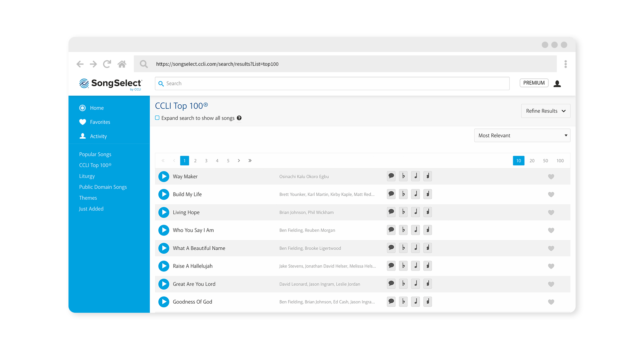Show 50 results per page

point(545,161)
